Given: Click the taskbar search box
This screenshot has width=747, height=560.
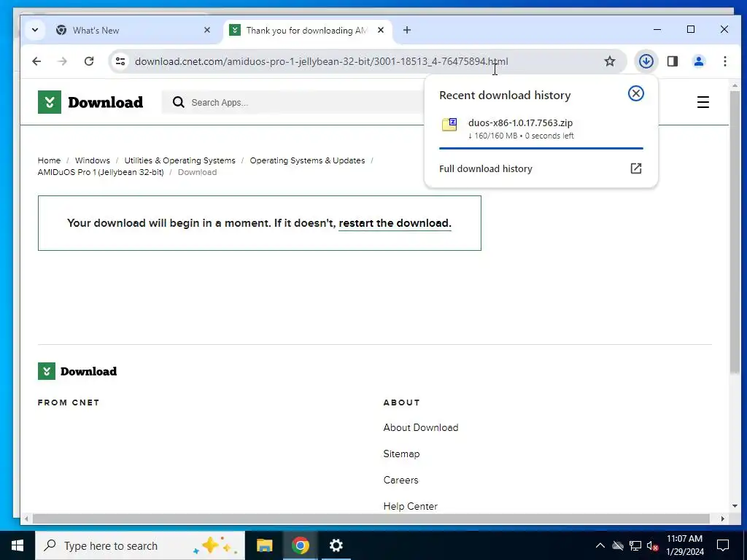Looking at the screenshot, I should [140, 545].
